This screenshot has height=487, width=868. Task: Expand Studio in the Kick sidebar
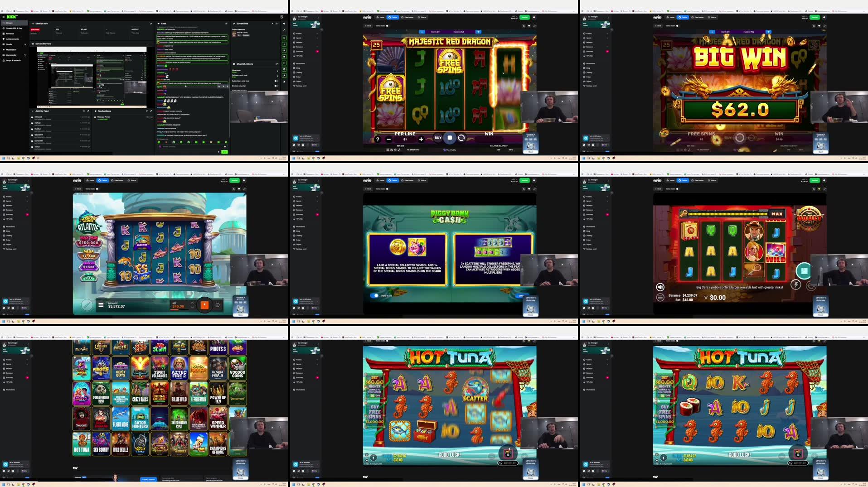[25, 44]
